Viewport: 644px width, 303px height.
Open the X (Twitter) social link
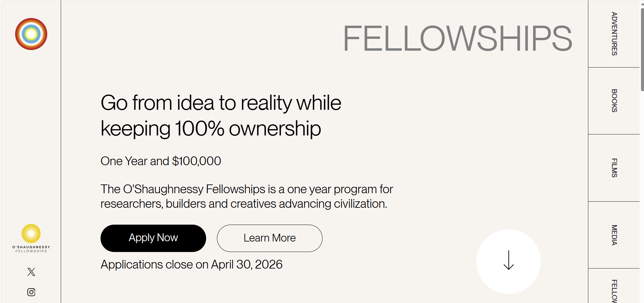31,272
